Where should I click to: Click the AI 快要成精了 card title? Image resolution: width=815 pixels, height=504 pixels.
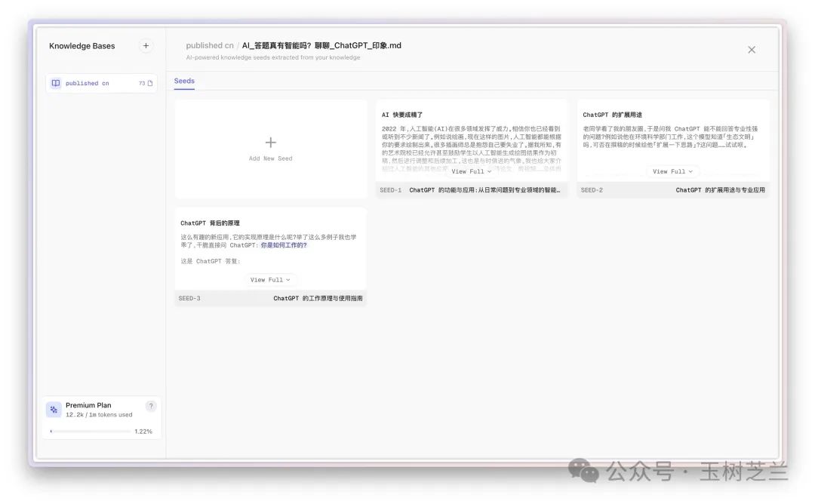[402, 115]
